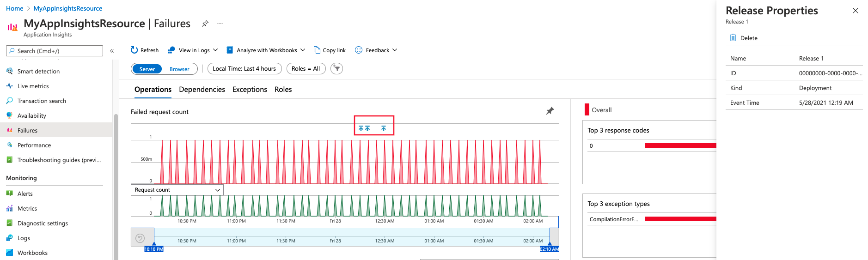
Task: Click Delete in Release Properties
Action: 744,38
